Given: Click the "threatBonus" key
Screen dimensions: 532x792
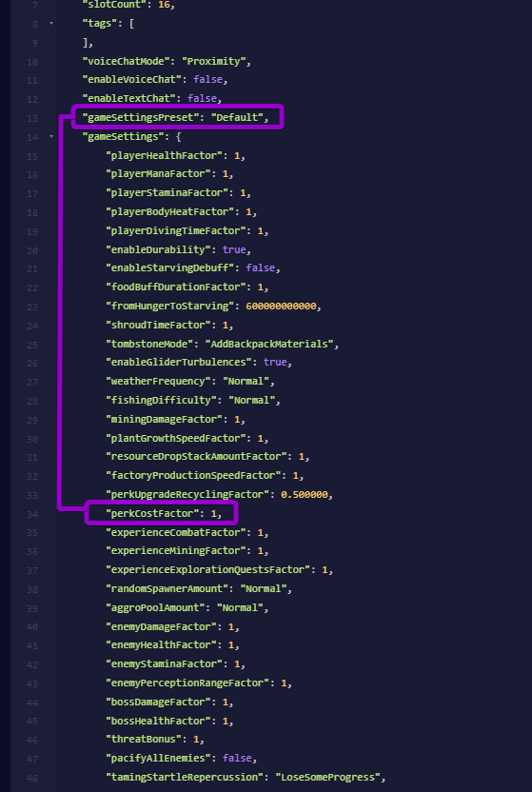Looking at the screenshot, I should [144, 739].
